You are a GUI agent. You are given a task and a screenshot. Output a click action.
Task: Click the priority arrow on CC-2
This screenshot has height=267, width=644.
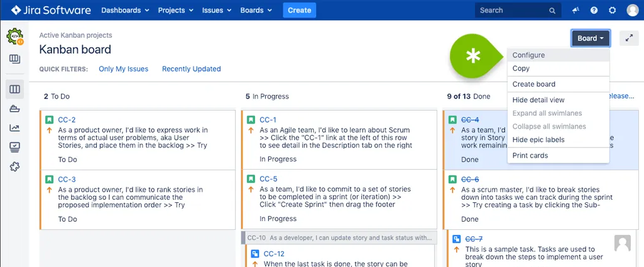(49, 131)
